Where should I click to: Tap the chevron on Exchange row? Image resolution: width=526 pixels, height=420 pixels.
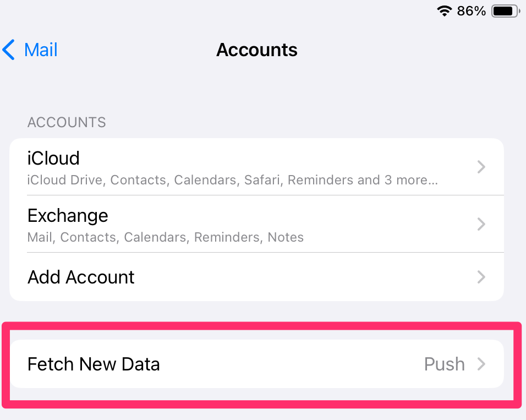click(x=481, y=224)
